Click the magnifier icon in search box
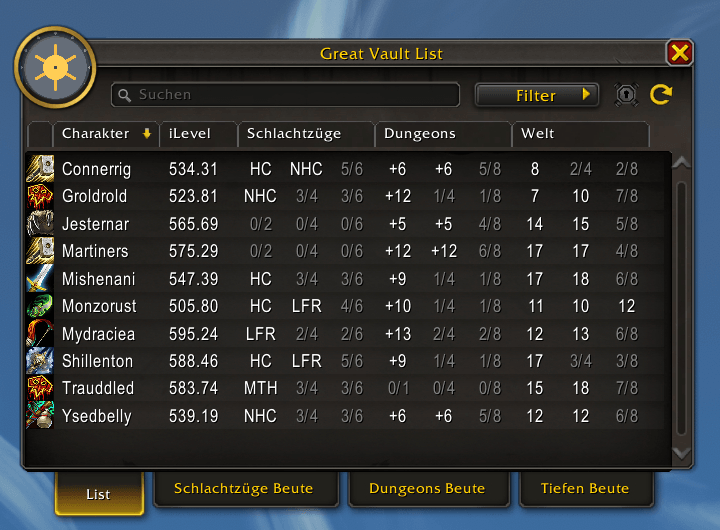720x530 pixels. pyautogui.click(x=124, y=95)
